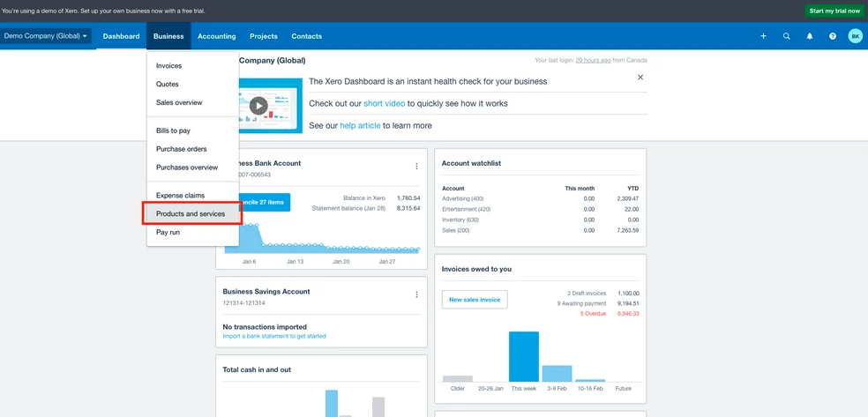Select Invoices from Business menu
868x417 pixels.
(192, 66)
